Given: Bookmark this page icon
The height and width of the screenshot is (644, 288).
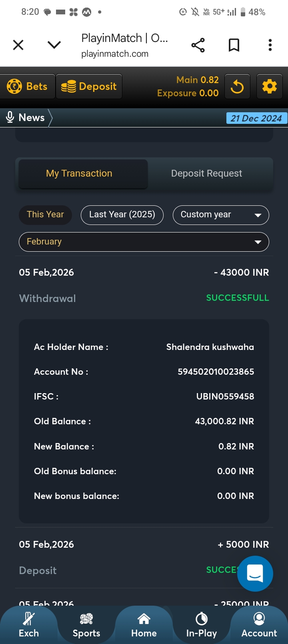Looking at the screenshot, I should pos(234,45).
